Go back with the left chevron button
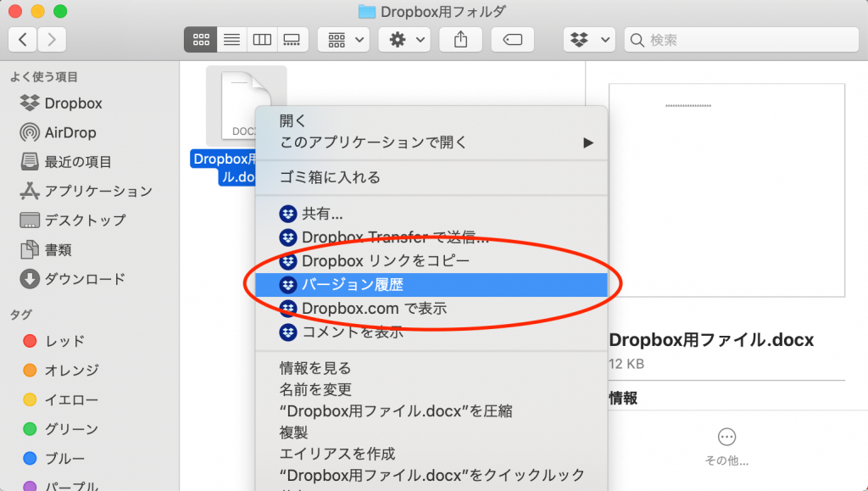This screenshot has height=491, width=868. click(23, 40)
